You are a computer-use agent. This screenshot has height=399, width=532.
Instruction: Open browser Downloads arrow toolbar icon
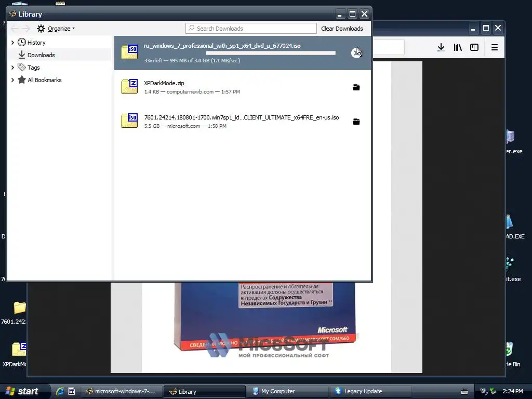pyautogui.click(x=441, y=47)
